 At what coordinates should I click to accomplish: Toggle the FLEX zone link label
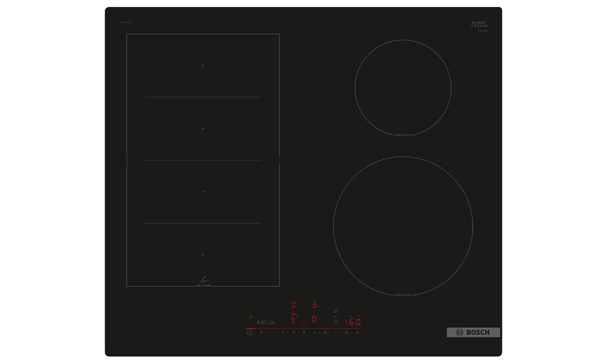tap(127, 160)
